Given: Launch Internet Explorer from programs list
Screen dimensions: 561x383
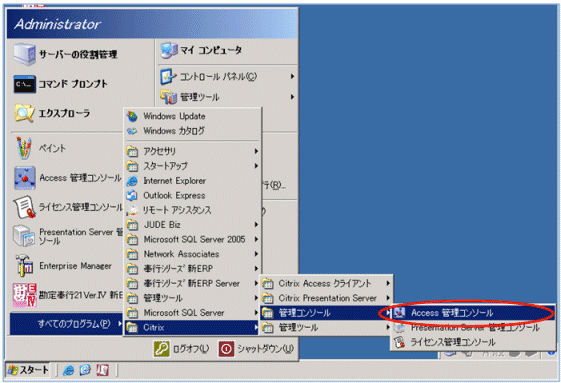Looking at the screenshot, I should coord(192,181).
